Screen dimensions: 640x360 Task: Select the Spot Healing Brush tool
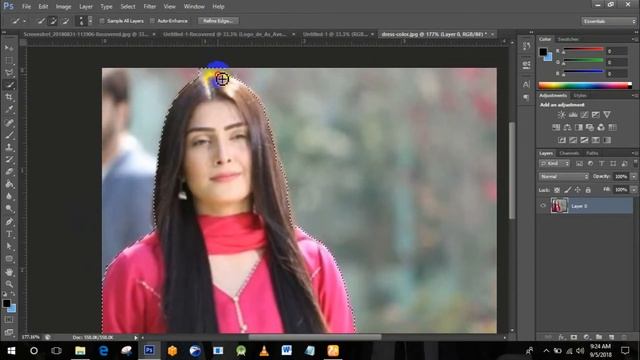coord(9,122)
